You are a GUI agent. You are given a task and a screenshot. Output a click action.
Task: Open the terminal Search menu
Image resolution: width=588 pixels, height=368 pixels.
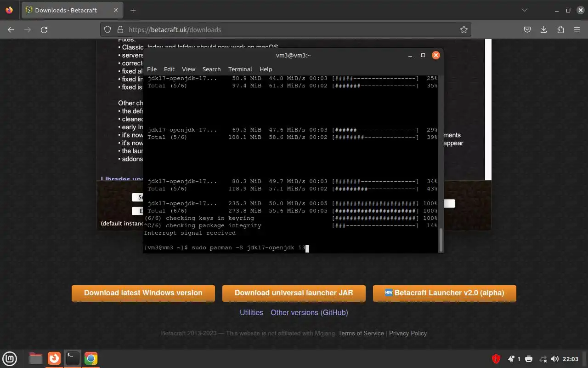211,69
